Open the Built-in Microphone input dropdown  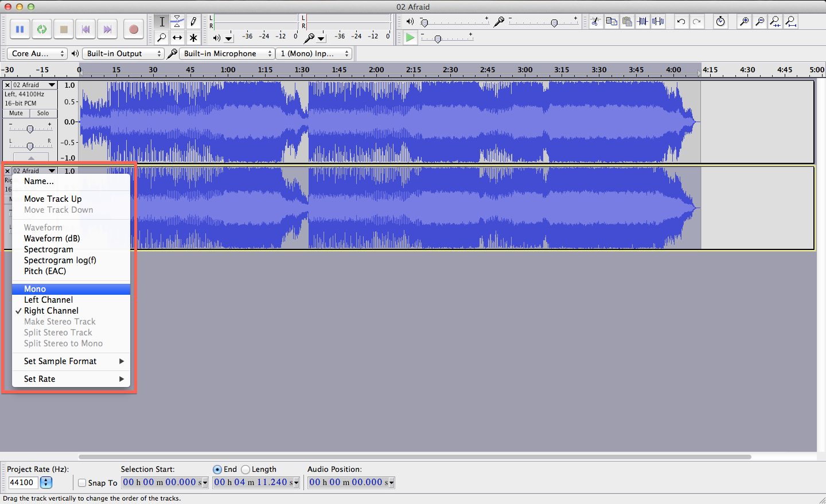(227, 53)
